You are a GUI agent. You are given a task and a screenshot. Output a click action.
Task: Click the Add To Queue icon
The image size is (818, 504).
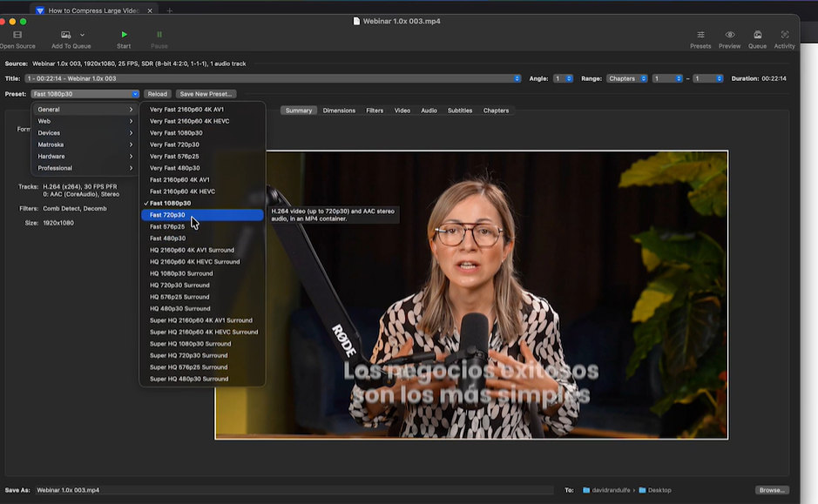[66, 35]
